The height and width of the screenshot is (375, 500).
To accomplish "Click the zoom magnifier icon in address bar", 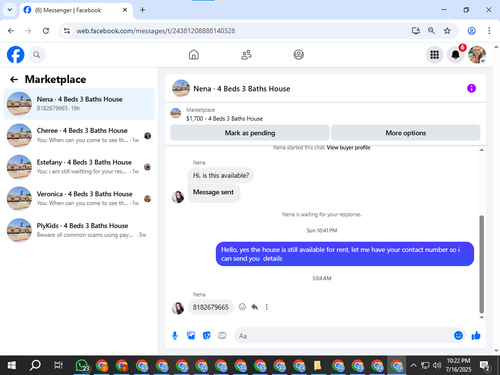I will (x=431, y=31).
